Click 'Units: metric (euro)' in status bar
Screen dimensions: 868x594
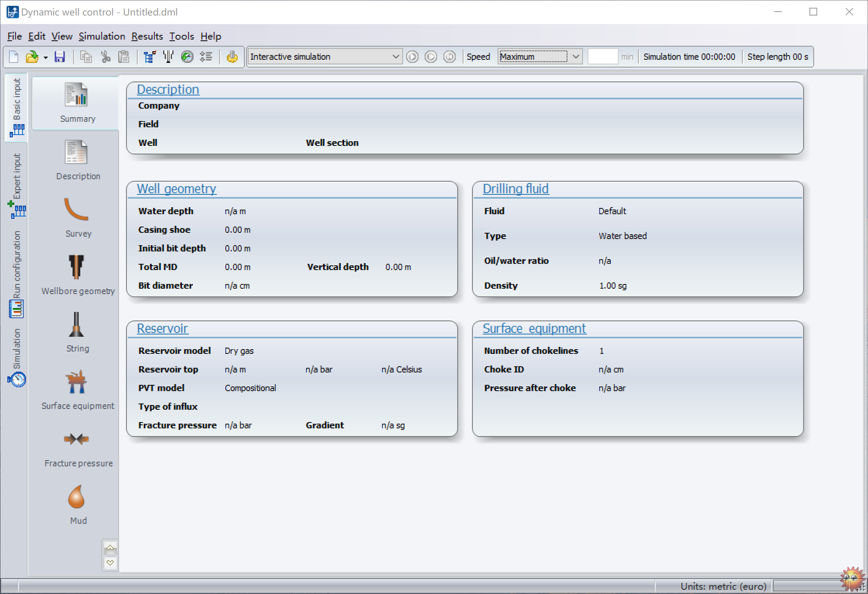[723, 586]
